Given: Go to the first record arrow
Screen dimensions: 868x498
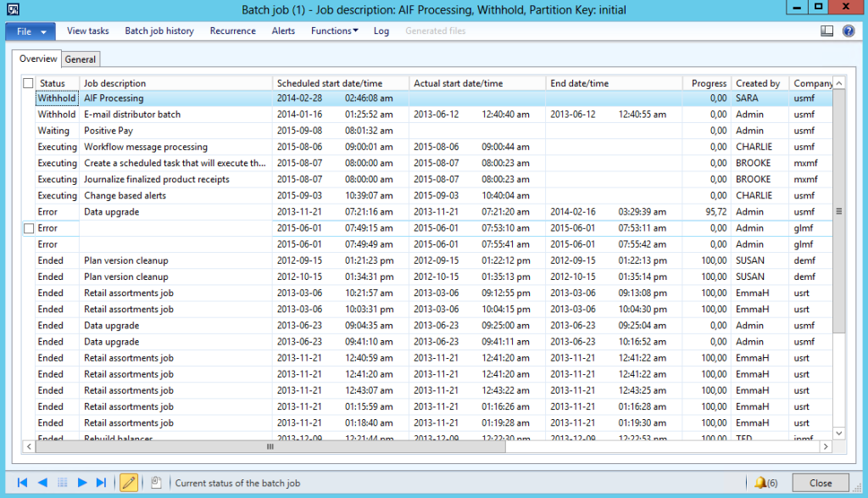Looking at the screenshot, I should (x=22, y=483).
